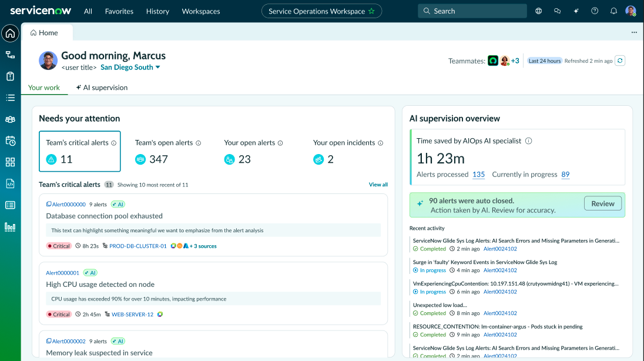
Task: Click the ServiceNow logo
Action: [41, 11]
